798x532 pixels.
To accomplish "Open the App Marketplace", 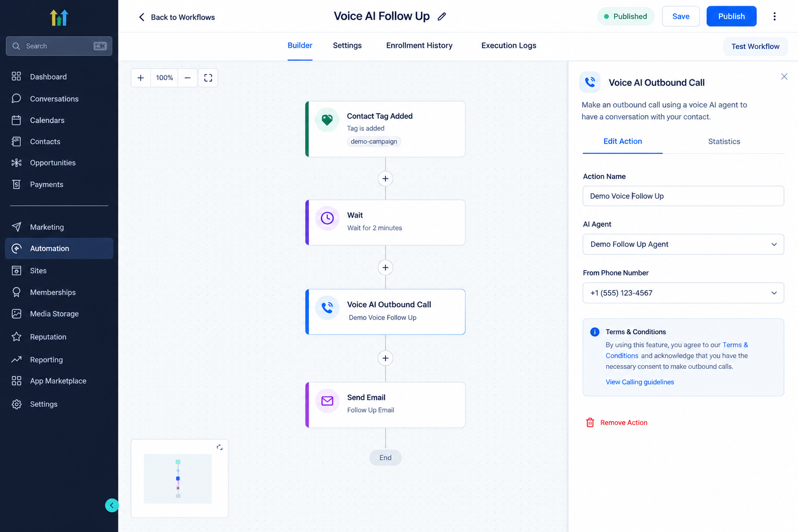I will 59,381.
